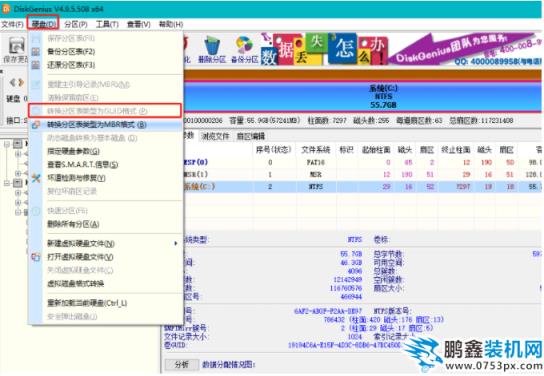Click the blue 系统(C:) partition bar
544x376 pixels.
(x=362, y=97)
